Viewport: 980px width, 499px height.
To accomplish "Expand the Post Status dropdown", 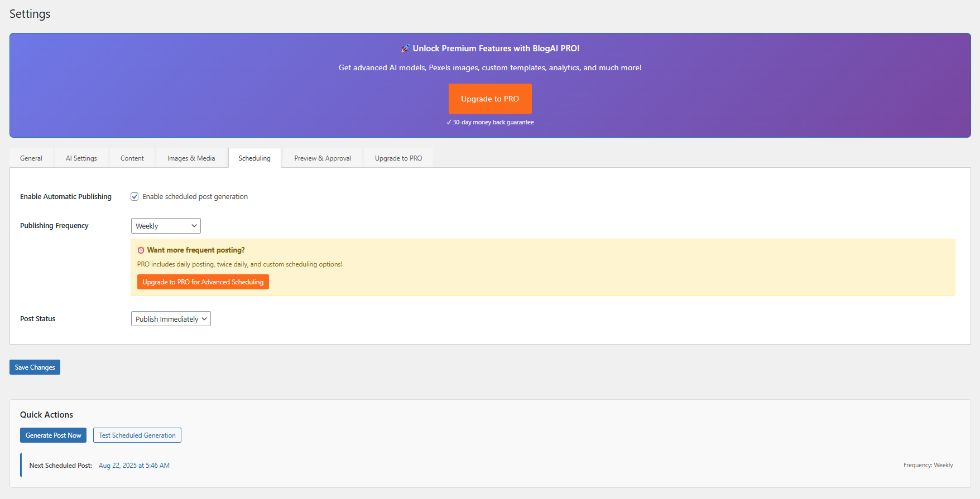I will point(171,319).
